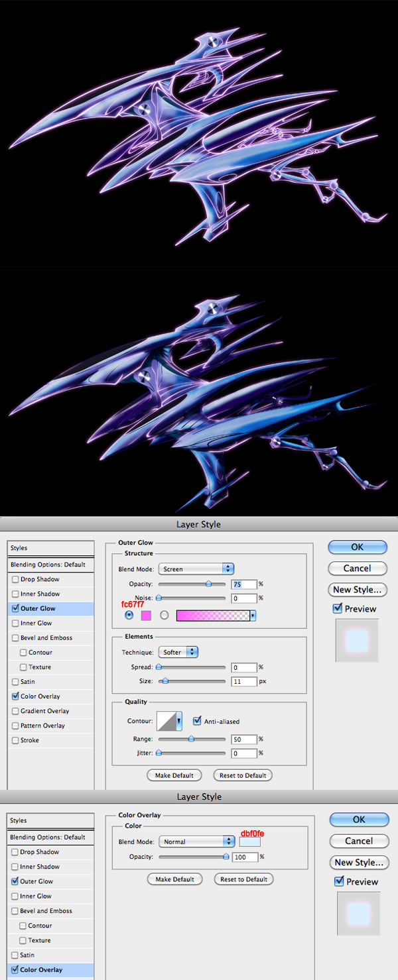Toggle Preview checkbox in the Outer Glow dialog
This screenshot has height=980, width=398.
click(338, 608)
